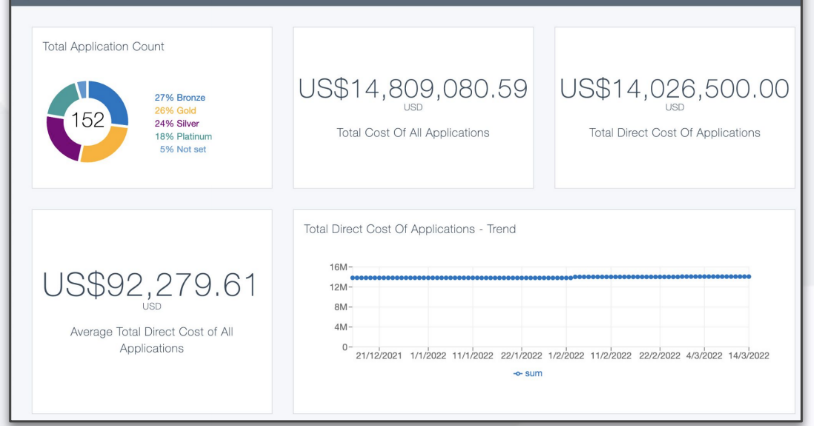
Task: Select the 5% Not set legend entry
Action: 182,149
